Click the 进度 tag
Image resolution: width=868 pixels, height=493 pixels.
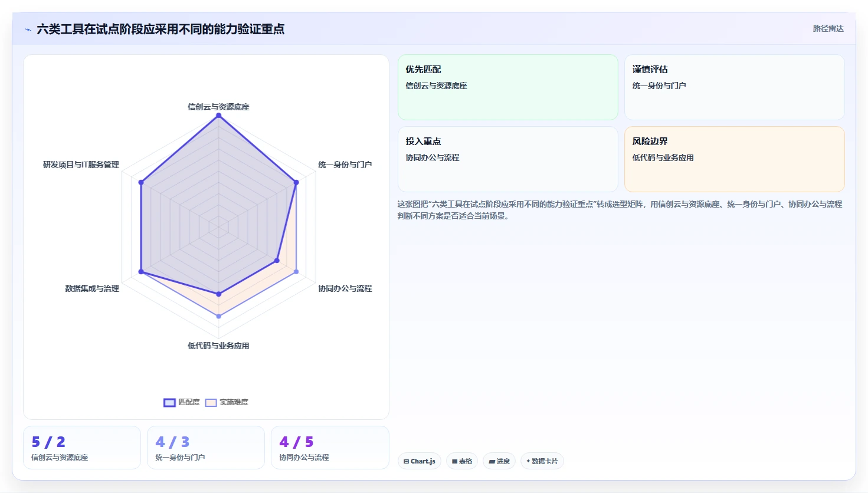499,461
